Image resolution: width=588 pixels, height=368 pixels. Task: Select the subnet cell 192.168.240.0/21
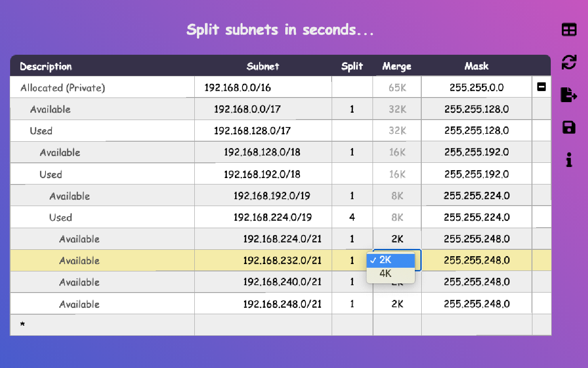pos(263,282)
